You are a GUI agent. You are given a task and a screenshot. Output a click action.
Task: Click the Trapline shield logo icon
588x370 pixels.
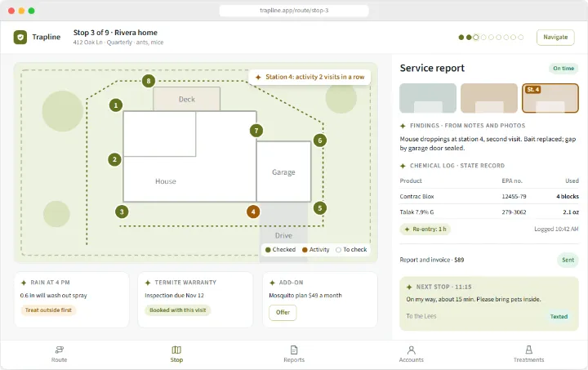20,37
